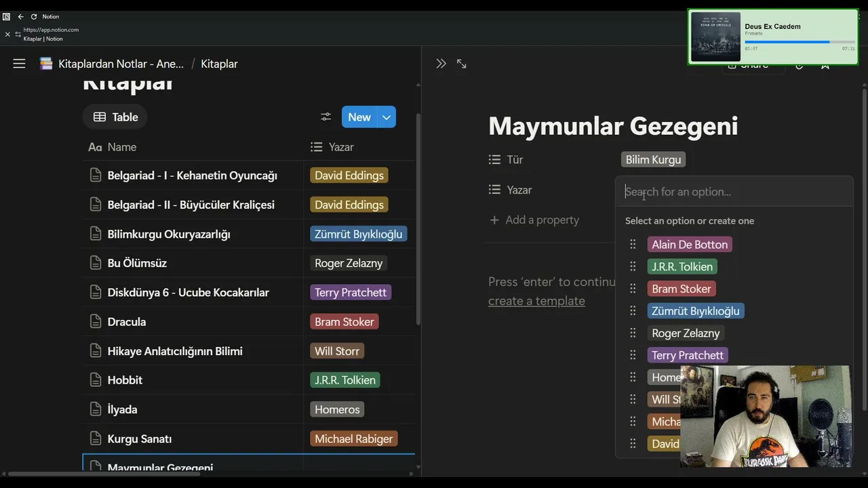
Task: Open Kitaplardan Notlar breadcrumb link
Action: pos(121,64)
